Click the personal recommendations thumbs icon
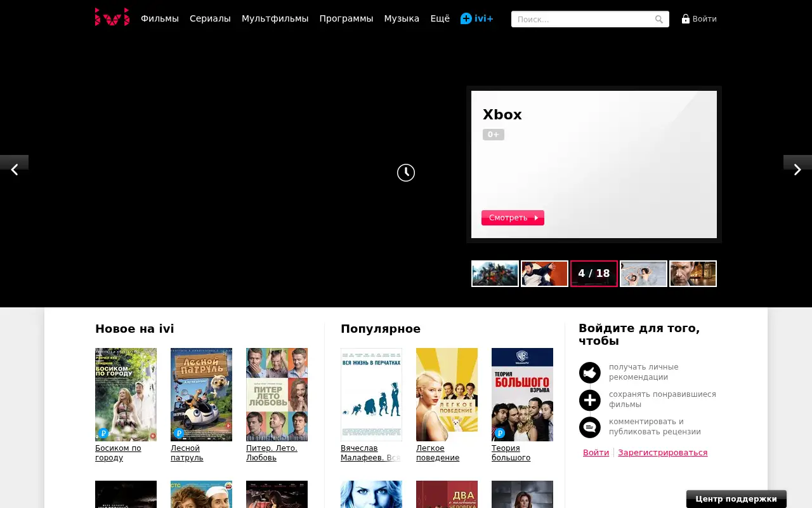812x508 pixels. point(590,373)
